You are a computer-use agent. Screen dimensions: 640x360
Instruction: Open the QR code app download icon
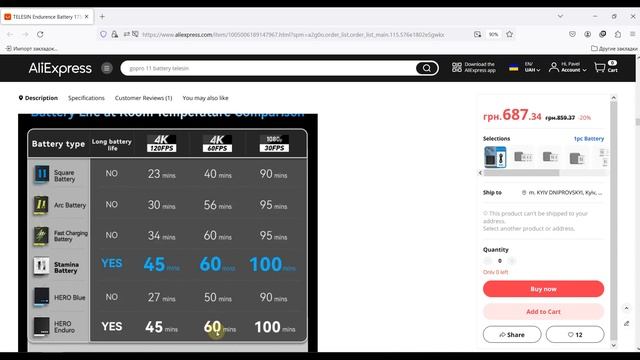tap(457, 67)
